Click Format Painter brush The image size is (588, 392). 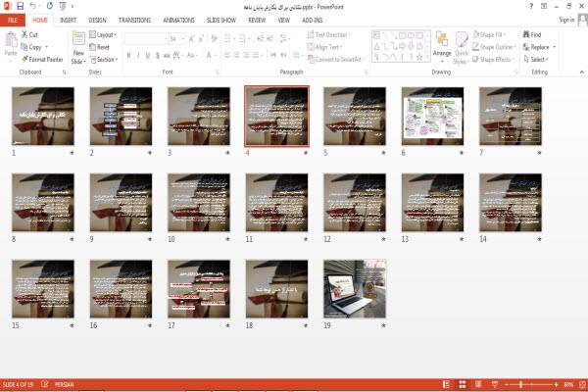(42, 59)
